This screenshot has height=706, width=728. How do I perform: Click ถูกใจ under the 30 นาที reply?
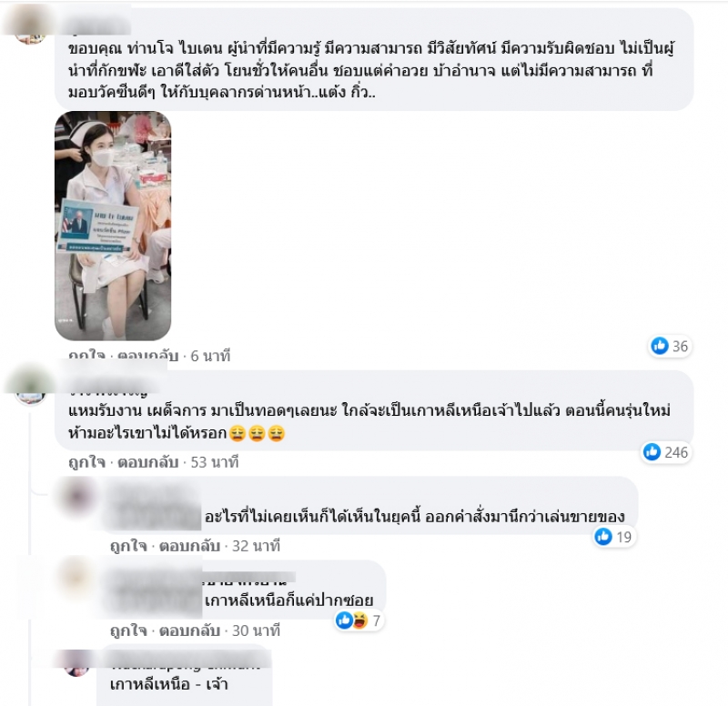point(128,630)
